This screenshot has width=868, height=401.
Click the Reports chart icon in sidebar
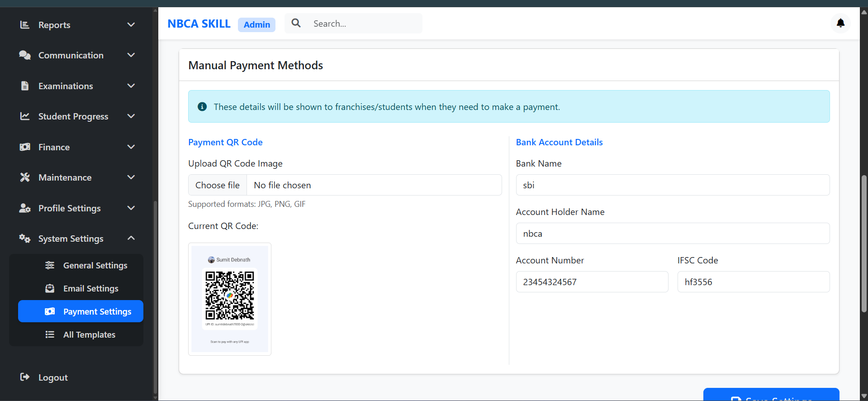pyautogui.click(x=25, y=25)
